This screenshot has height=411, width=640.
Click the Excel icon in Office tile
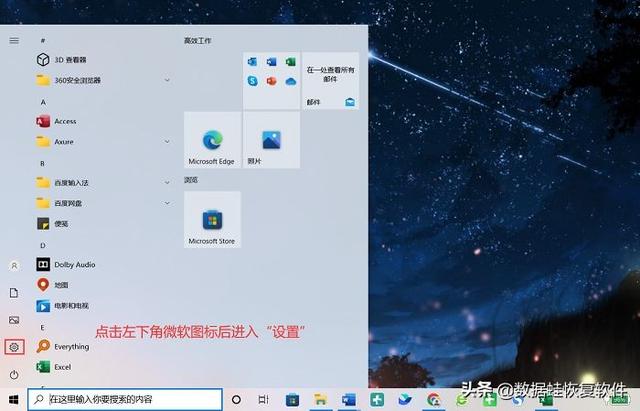[x=291, y=62]
